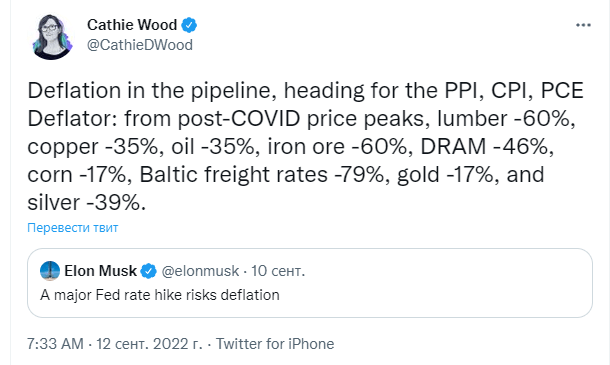The image size is (610, 365).
Task: Open the quoted tweet's '10 сент.' date
Action: (278, 271)
